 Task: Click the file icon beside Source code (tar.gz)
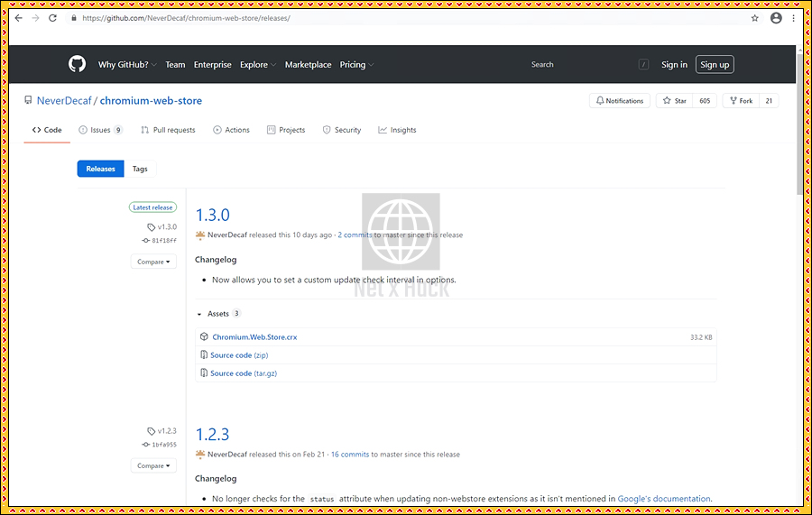point(204,373)
